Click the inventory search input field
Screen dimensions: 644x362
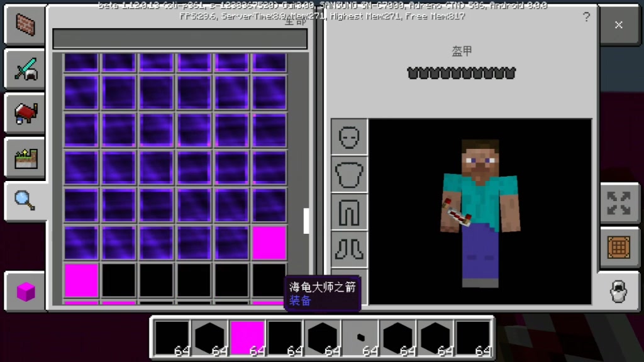click(180, 39)
